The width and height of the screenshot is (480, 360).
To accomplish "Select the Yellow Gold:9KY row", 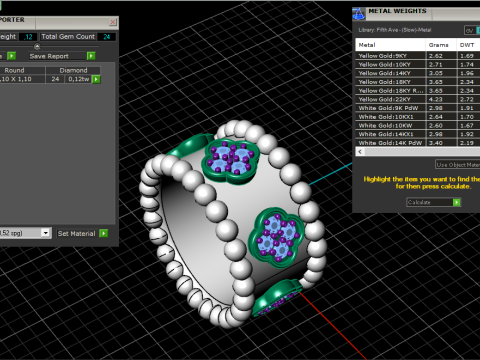I will (418, 56).
